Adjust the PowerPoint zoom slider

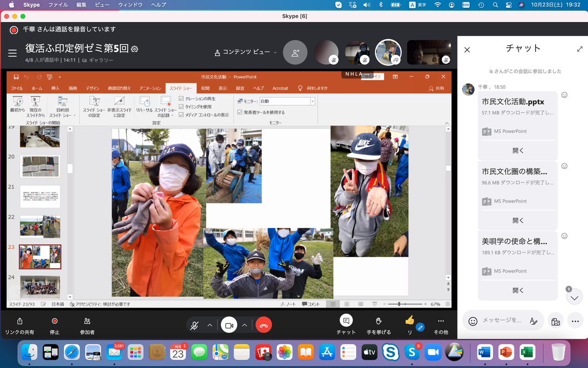coord(399,304)
